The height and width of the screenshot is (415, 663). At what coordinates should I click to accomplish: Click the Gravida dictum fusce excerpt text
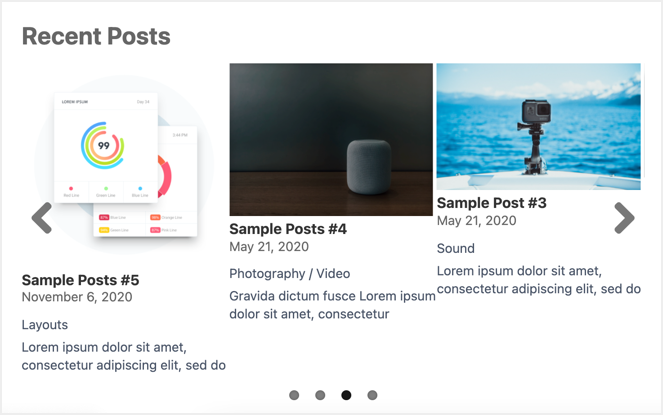[x=332, y=305]
